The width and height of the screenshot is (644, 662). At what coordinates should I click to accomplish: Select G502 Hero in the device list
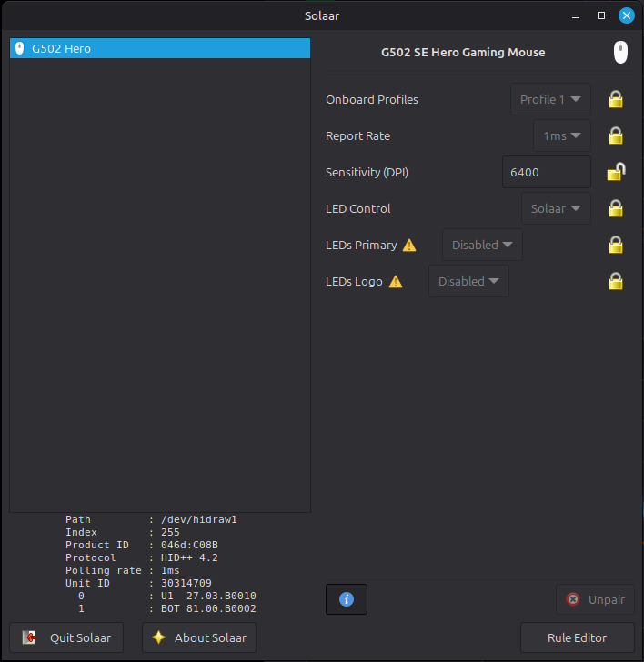[x=159, y=48]
